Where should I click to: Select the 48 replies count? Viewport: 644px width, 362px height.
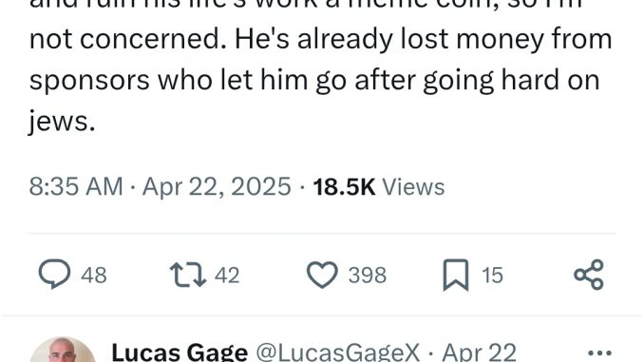pyautogui.click(x=94, y=275)
